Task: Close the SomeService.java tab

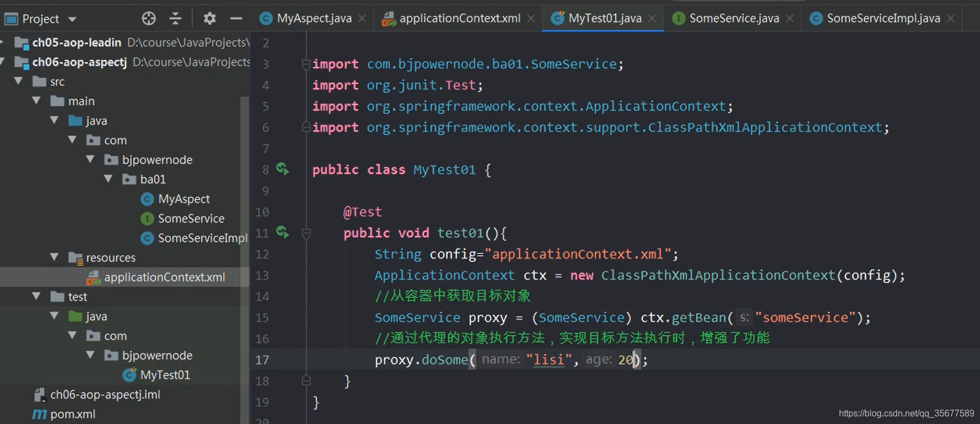Action: (x=790, y=18)
